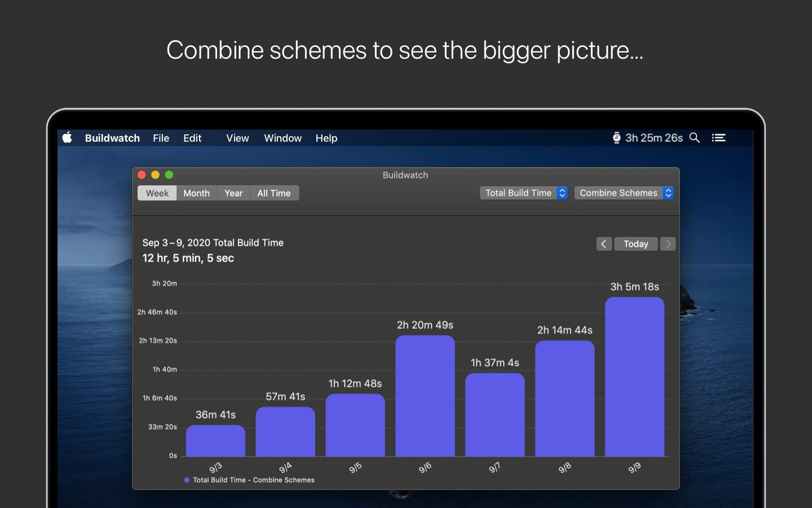Viewport: 812px width, 508px height.
Task: Click the Buildwatch stopwatch menu bar icon
Action: click(616, 138)
